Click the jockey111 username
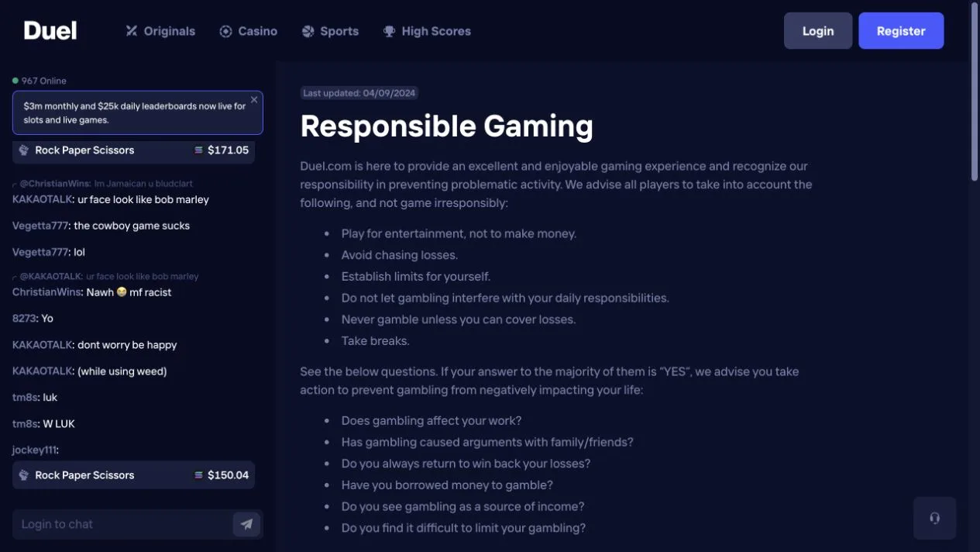Image resolution: width=980 pixels, height=552 pixels. [34, 450]
